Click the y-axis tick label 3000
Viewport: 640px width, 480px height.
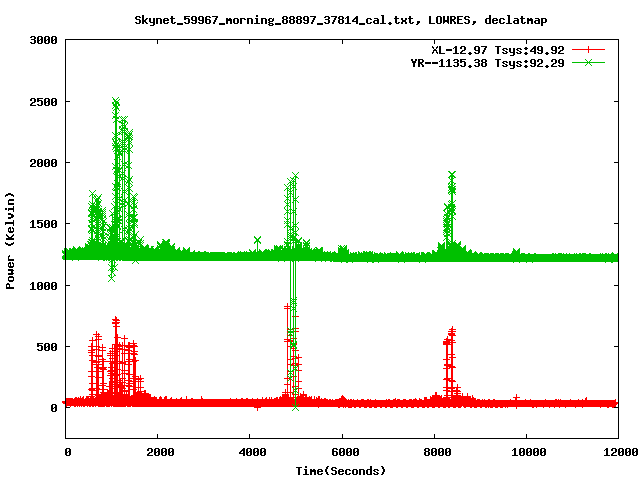43,40
